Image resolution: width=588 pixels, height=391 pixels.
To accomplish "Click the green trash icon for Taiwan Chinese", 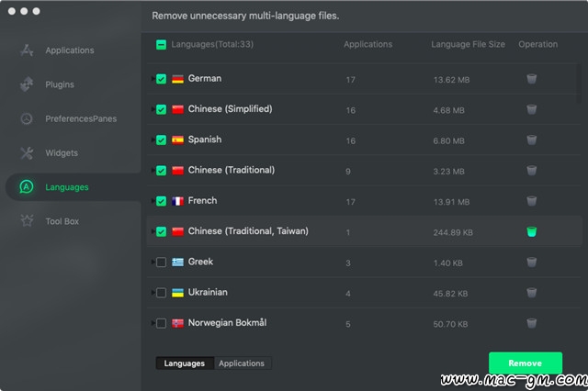I will [531, 231].
